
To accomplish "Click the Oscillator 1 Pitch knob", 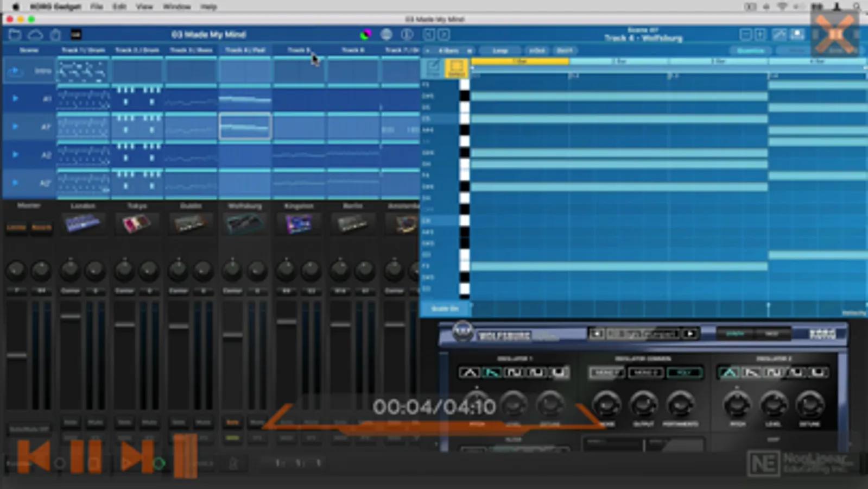I will [x=477, y=404].
